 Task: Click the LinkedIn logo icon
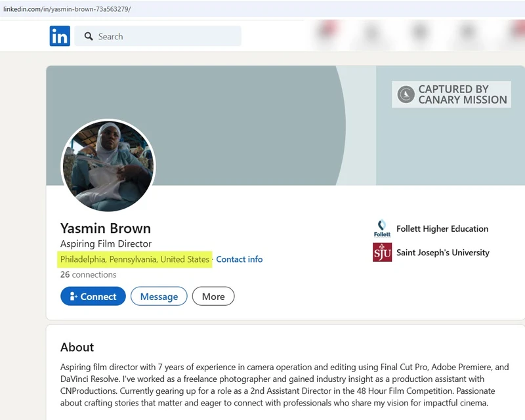(x=59, y=36)
